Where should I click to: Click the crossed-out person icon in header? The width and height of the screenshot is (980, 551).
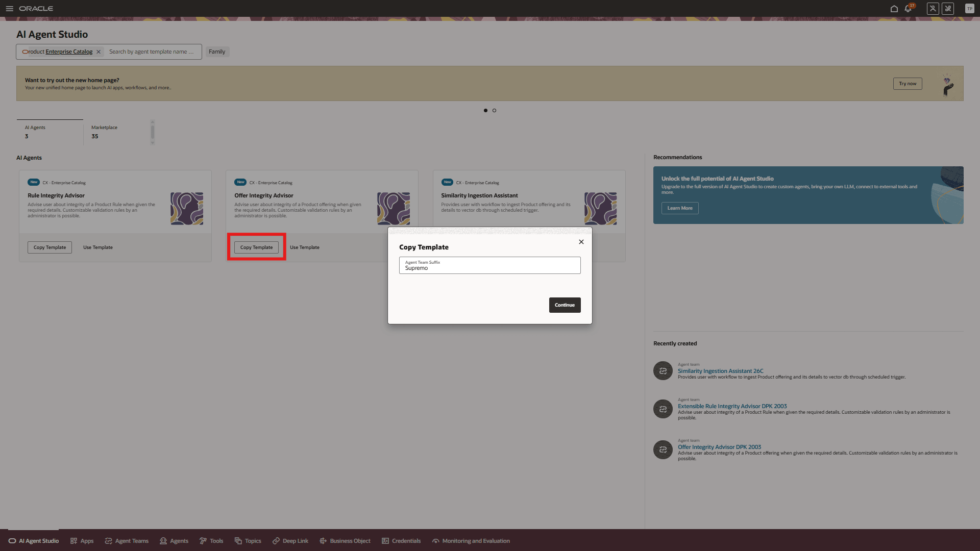coord(933,9)
